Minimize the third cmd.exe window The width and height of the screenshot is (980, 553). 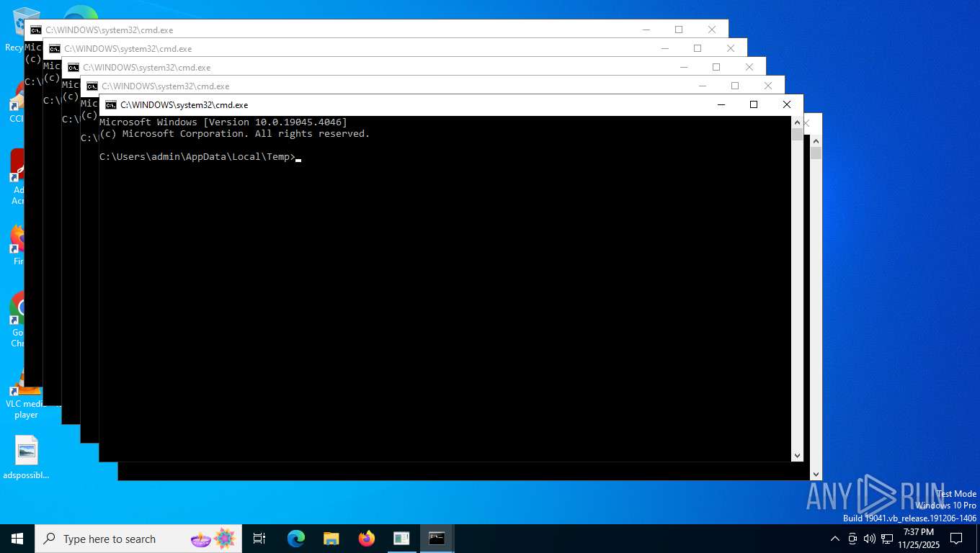coord(683,67)
